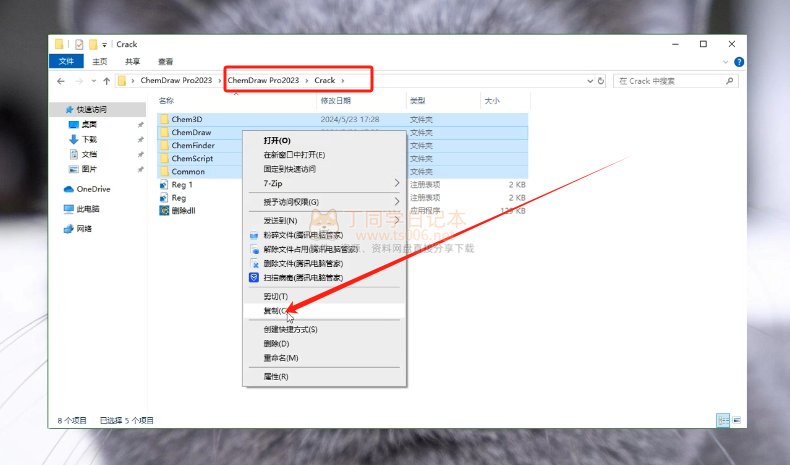Expand the address bar history dropdown
Image resolution: width=790 pixels, height=465 pixels.
[590, 81]
